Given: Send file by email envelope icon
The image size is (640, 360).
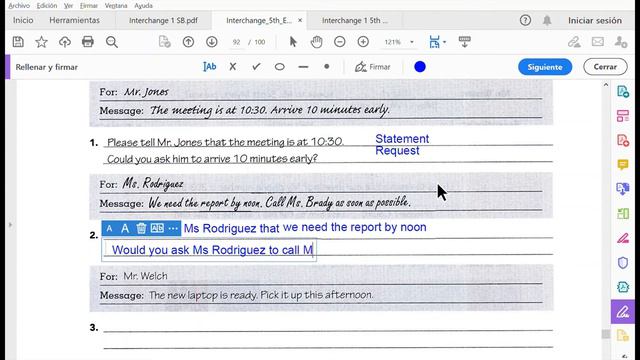Looking at the screenshot, I should [x=598, y=42].
